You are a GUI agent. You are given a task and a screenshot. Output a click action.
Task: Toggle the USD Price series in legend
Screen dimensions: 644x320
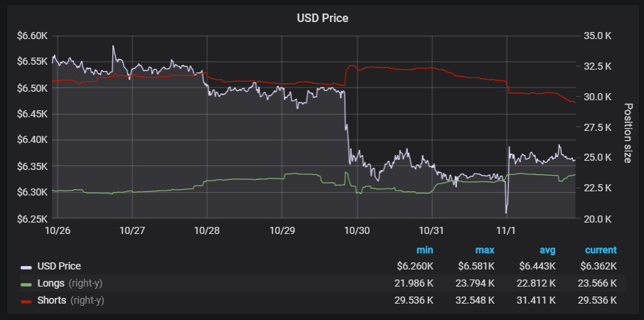(59, 267)
